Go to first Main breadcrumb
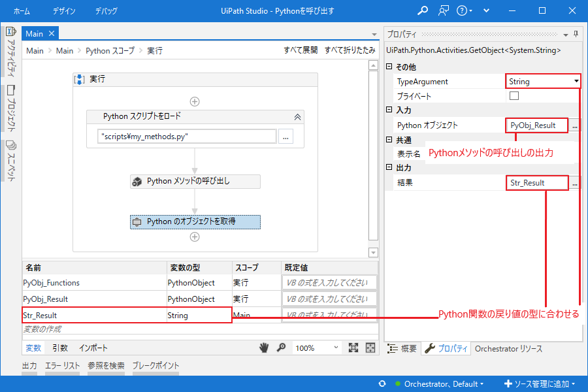Viewport: 588px width, 392px height. tap(35, 51)
